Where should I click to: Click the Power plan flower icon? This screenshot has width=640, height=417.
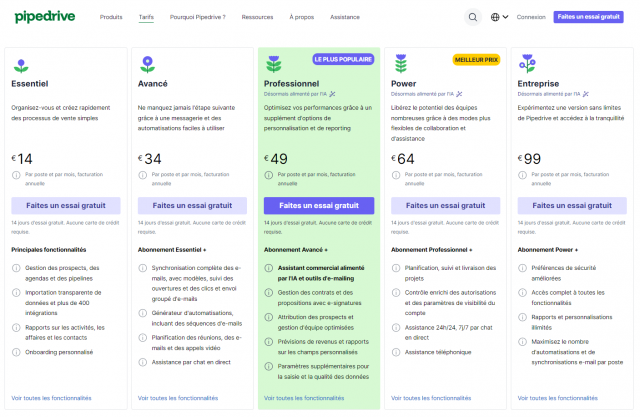(x=401, y=63)
